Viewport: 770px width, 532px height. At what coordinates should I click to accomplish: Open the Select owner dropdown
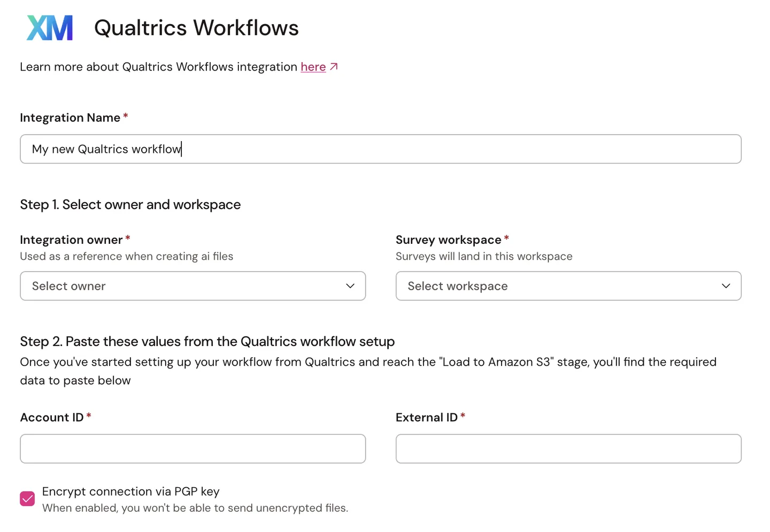193,286
